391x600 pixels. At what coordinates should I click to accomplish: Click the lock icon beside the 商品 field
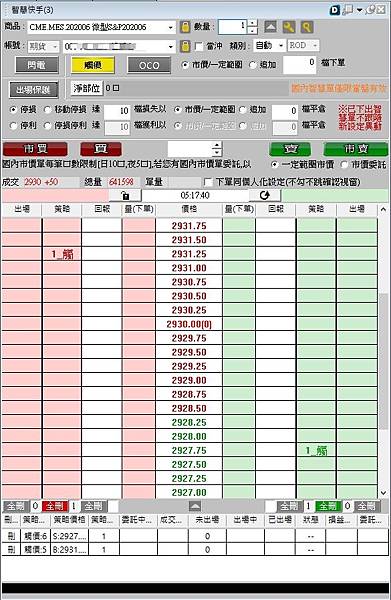tap(185, 27)
